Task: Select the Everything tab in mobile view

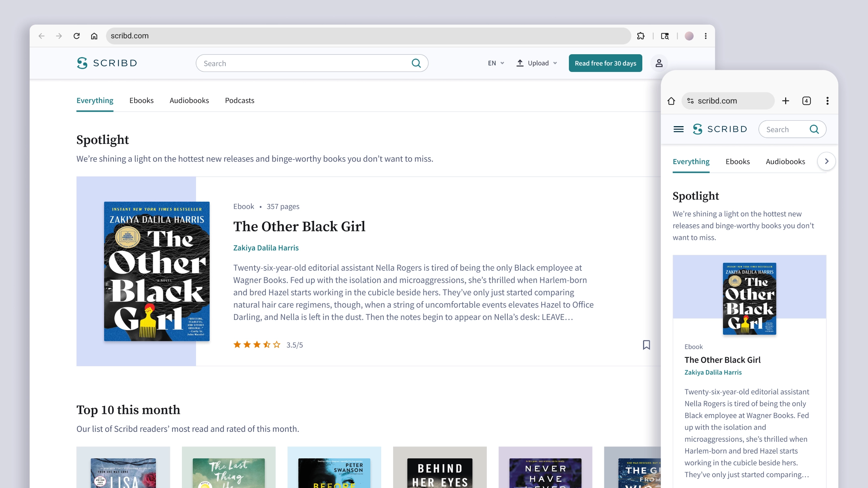Action: (x=691, y=162)
